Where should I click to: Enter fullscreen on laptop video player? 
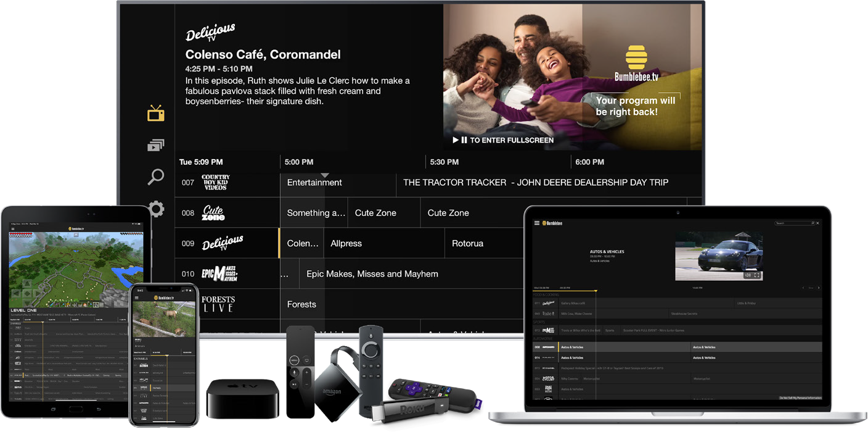[757, 275]
